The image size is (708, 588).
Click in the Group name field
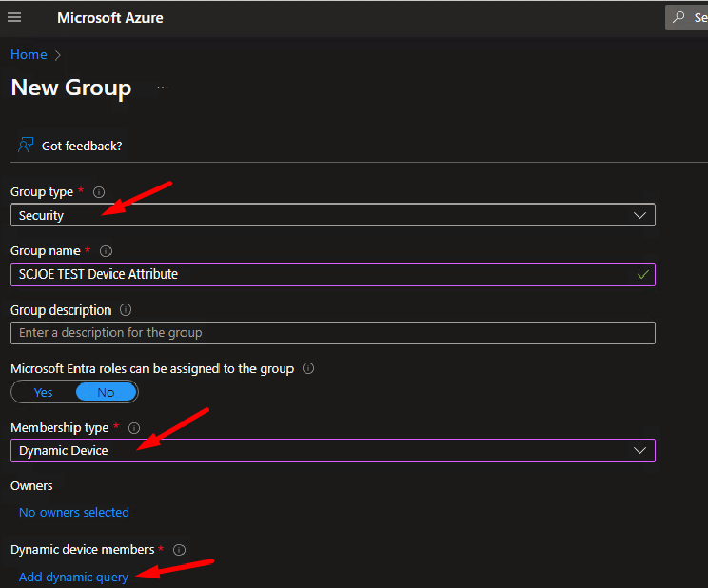pos(324,274)
